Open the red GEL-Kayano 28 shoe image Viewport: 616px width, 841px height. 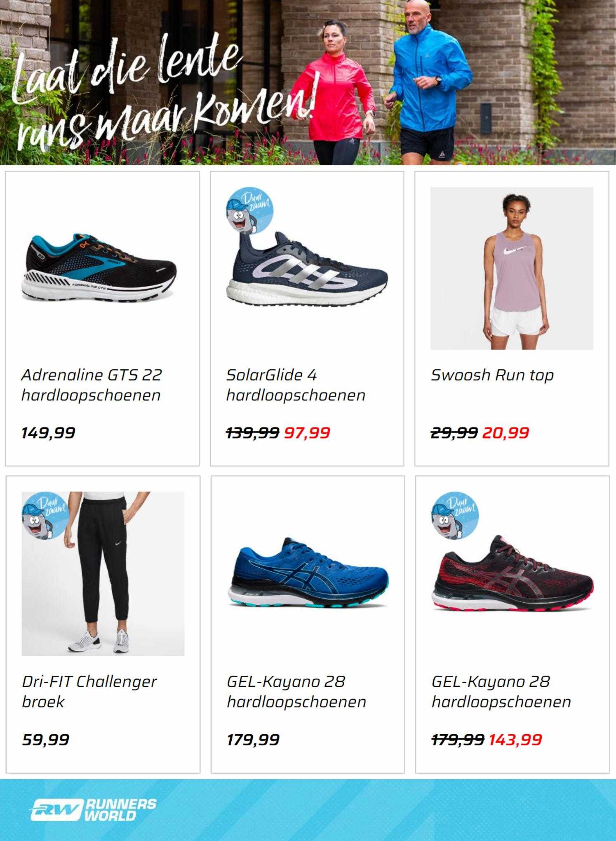click(x=513, y=573)
